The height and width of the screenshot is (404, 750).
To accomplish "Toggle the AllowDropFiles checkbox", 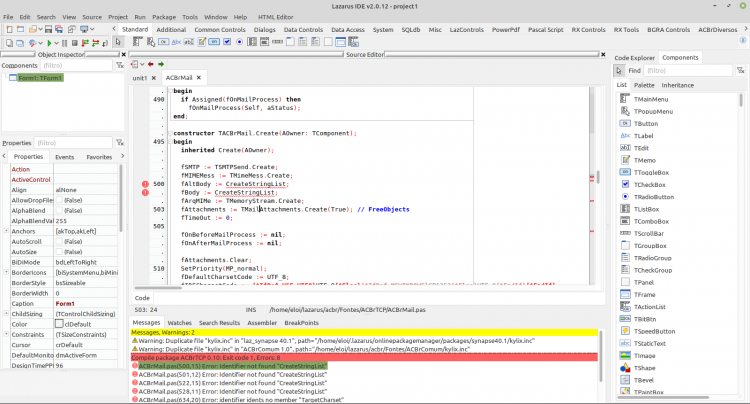I will point(59,200).
